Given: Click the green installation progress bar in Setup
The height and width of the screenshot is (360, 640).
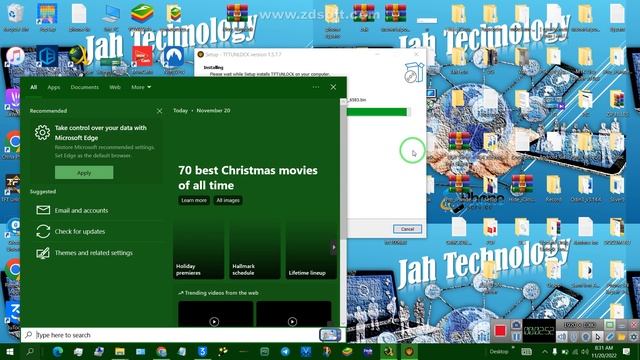Looking at the screenshot, I should (376, 112).
